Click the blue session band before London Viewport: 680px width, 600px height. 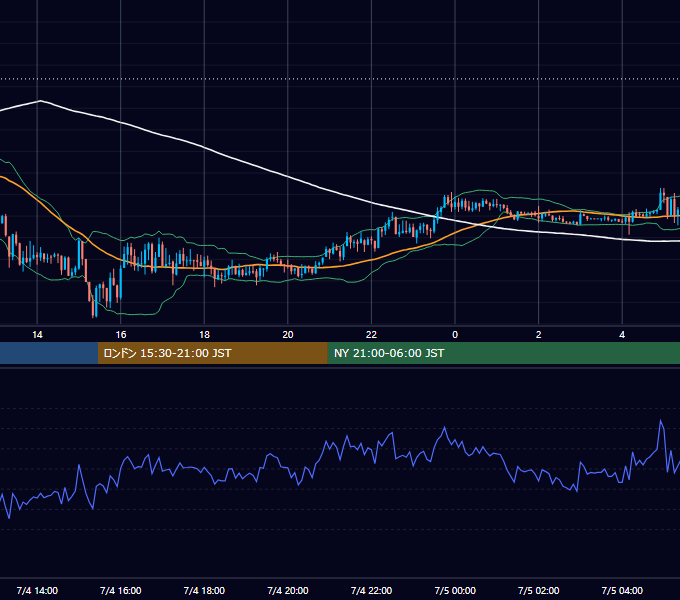[x=49, y=353]
